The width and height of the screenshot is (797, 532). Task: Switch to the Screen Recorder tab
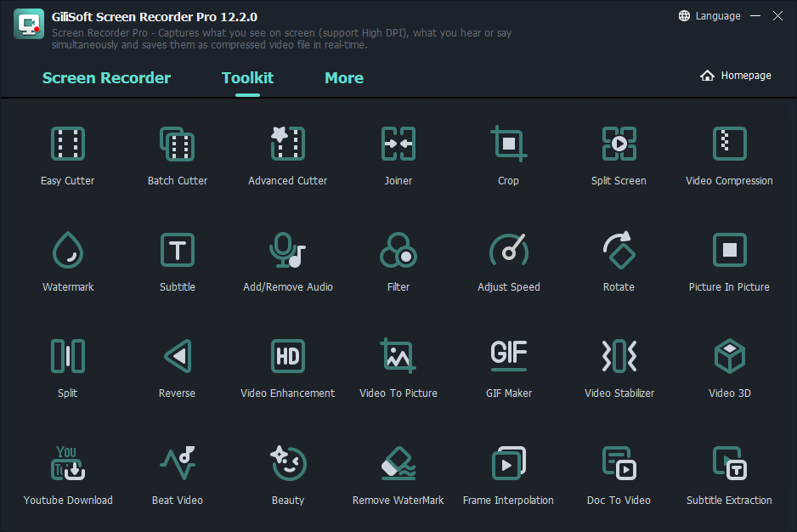point(106,77)
